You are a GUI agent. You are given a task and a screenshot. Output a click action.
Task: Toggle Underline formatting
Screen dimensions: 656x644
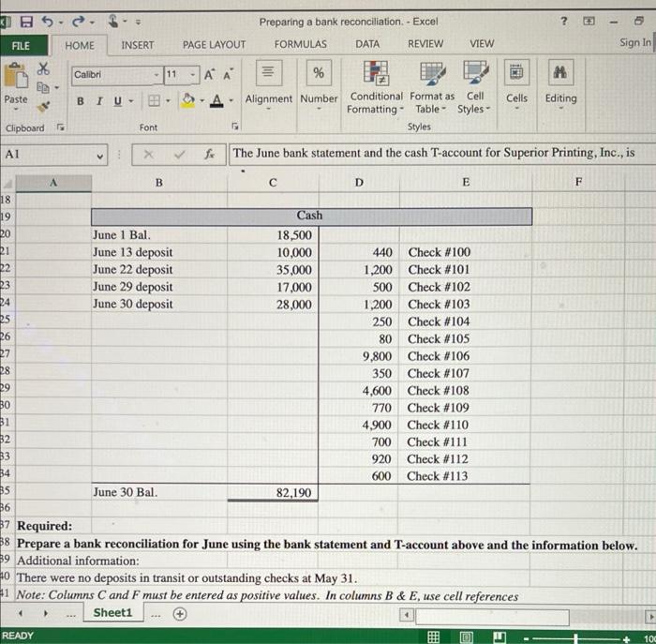[118, 101]
